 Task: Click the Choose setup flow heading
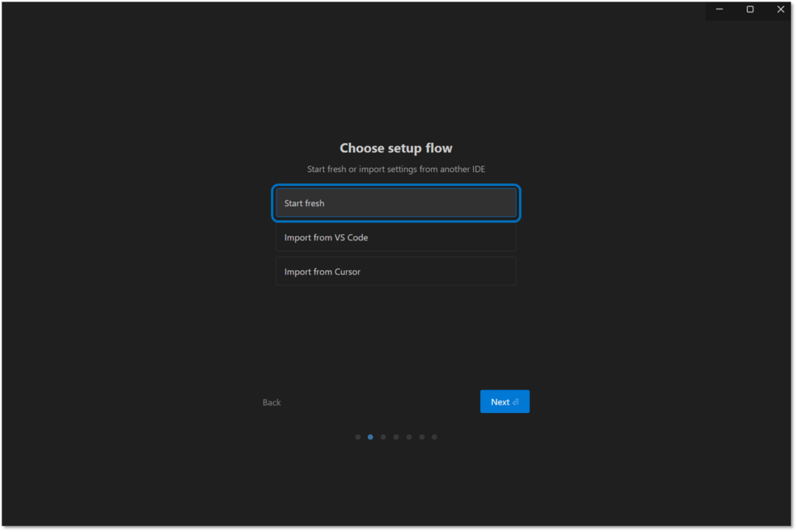[x=395, y=148]
